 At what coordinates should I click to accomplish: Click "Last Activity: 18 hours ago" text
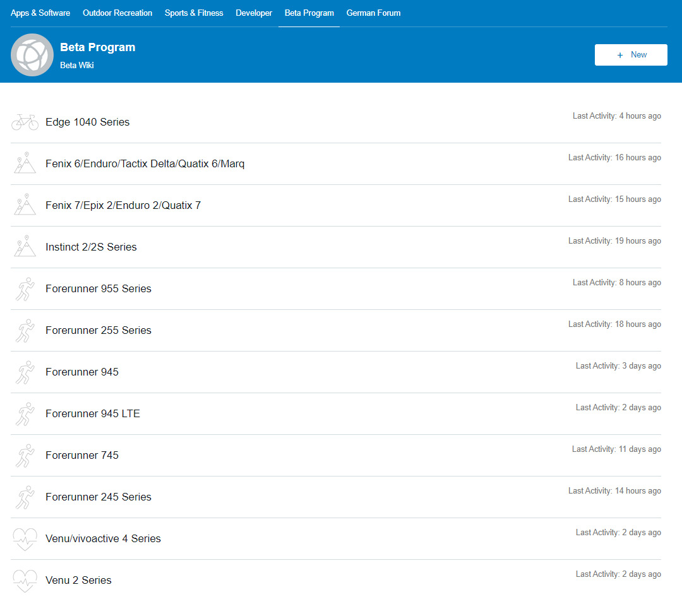click(614, 325)
